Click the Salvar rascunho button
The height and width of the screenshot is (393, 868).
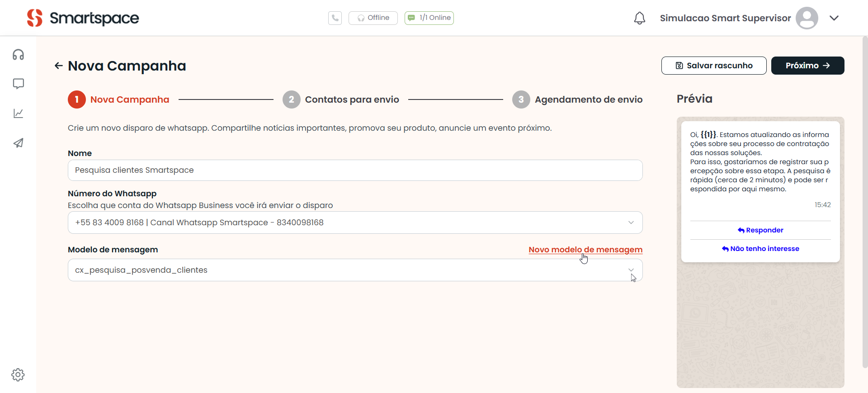[713, 66]
